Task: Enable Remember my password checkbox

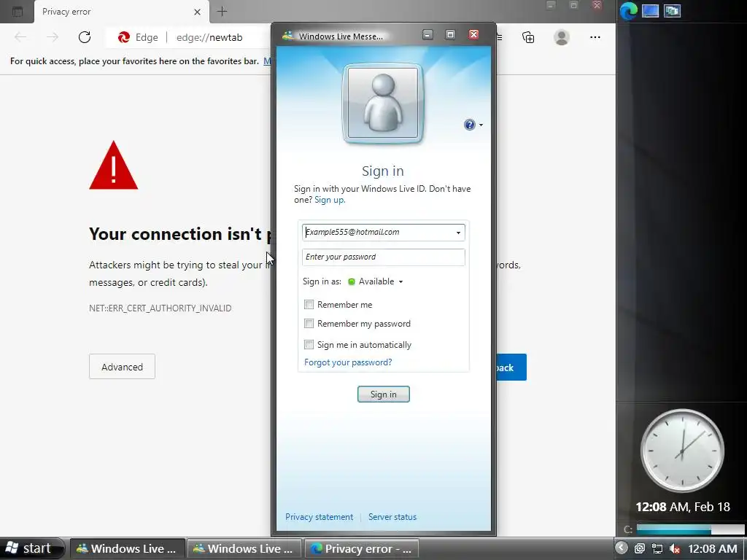Action: coord(309,323)
